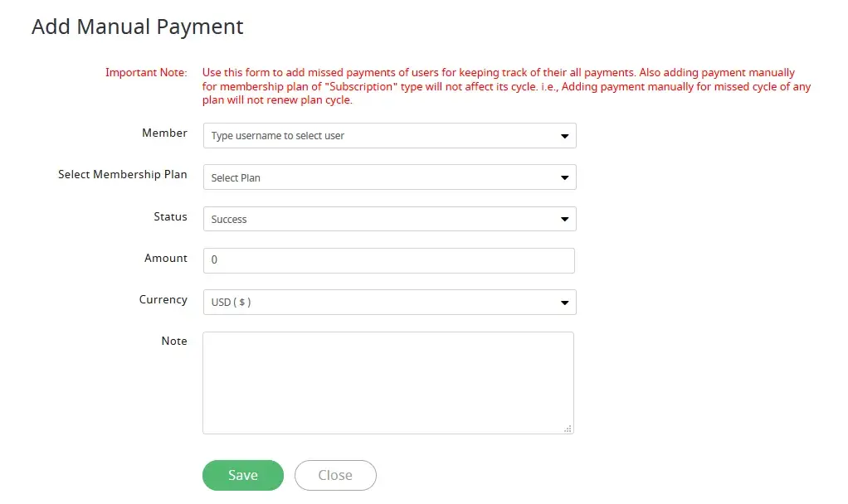Click the Currency dropdown arrow icon
The width and height of the screenshot is (848, 504).
(x=564, y=303)
